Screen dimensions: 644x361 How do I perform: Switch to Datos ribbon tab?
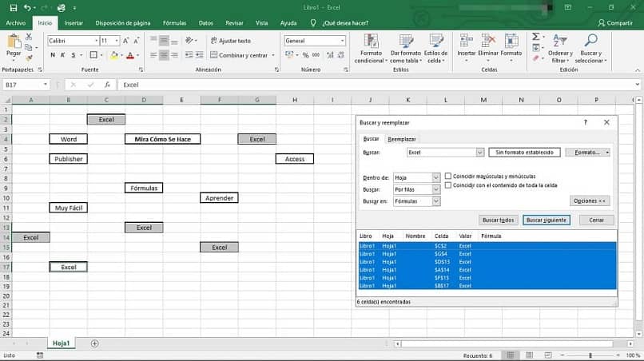point(206,23)
